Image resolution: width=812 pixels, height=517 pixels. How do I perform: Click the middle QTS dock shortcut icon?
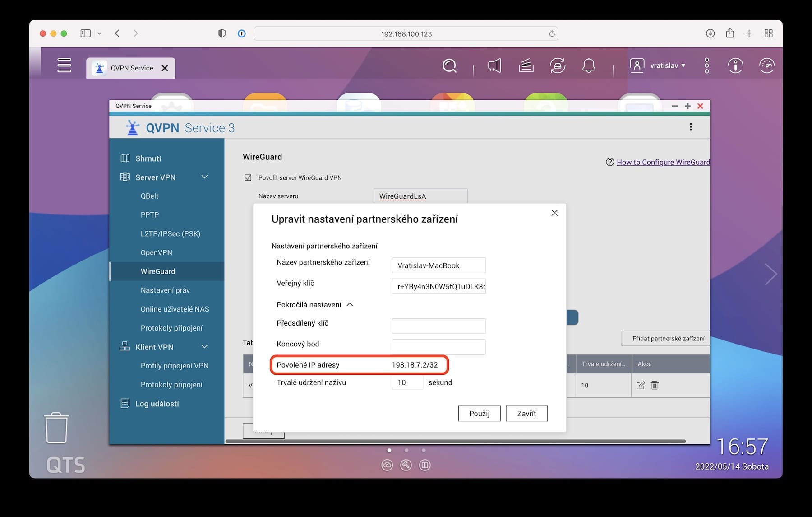(x=406, y=465)
